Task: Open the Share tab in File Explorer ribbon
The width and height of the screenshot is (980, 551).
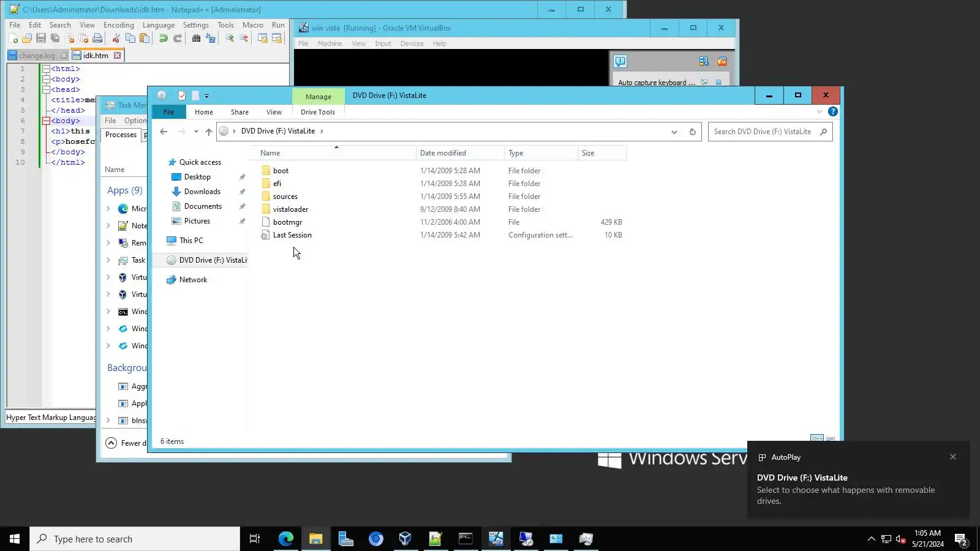Action: [x=239, y=112]
